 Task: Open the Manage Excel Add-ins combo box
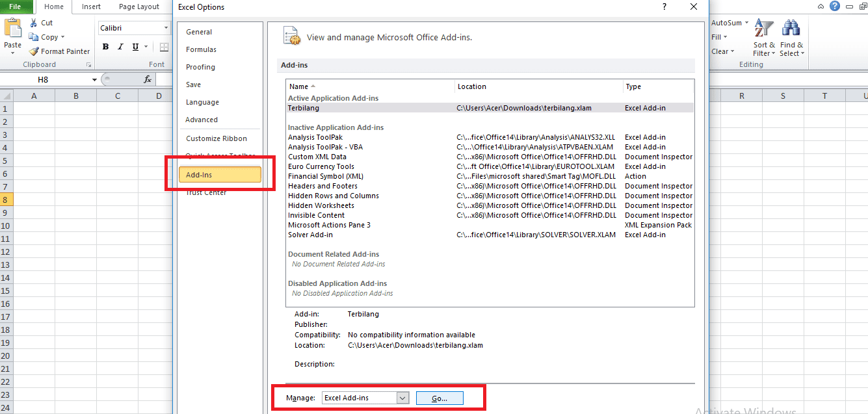(x=365, y=398)
